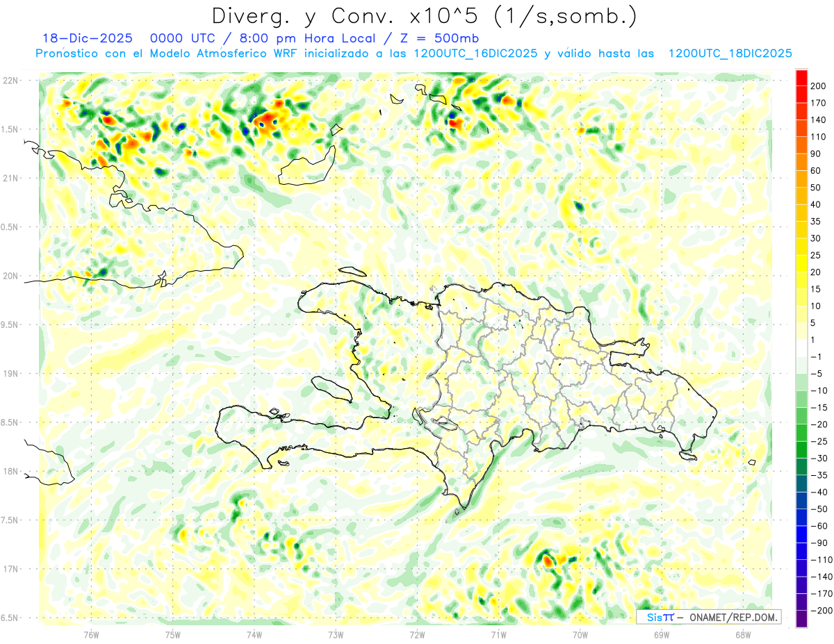834x644 pixels.
Task: Click the positive "90" colorbar label
Action: [817, 154]
